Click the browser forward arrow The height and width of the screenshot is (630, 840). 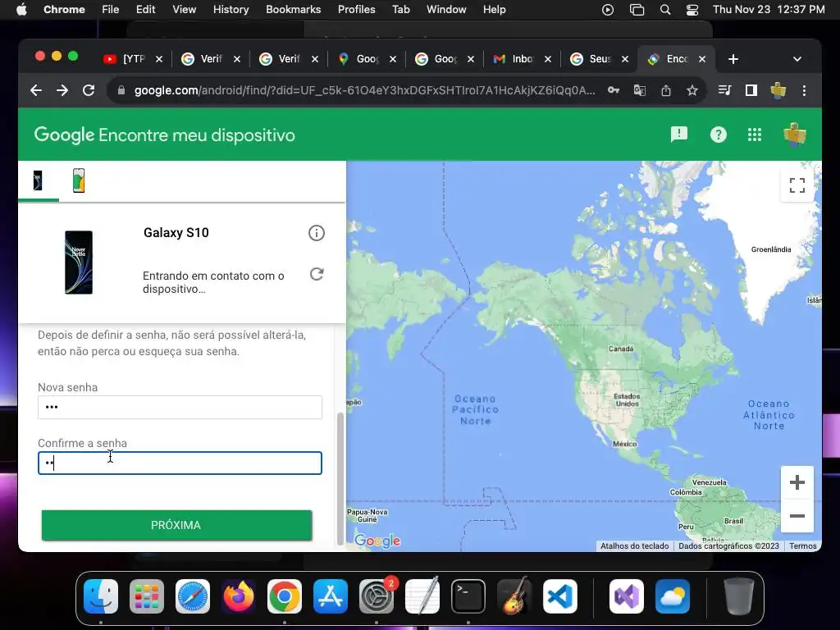62,90
